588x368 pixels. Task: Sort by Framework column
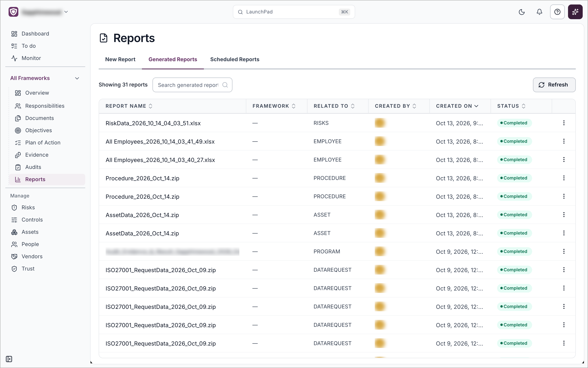274,106
